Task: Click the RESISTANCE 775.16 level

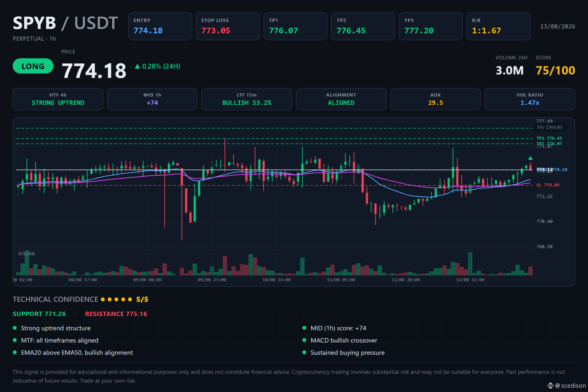Action: (116, 314)
